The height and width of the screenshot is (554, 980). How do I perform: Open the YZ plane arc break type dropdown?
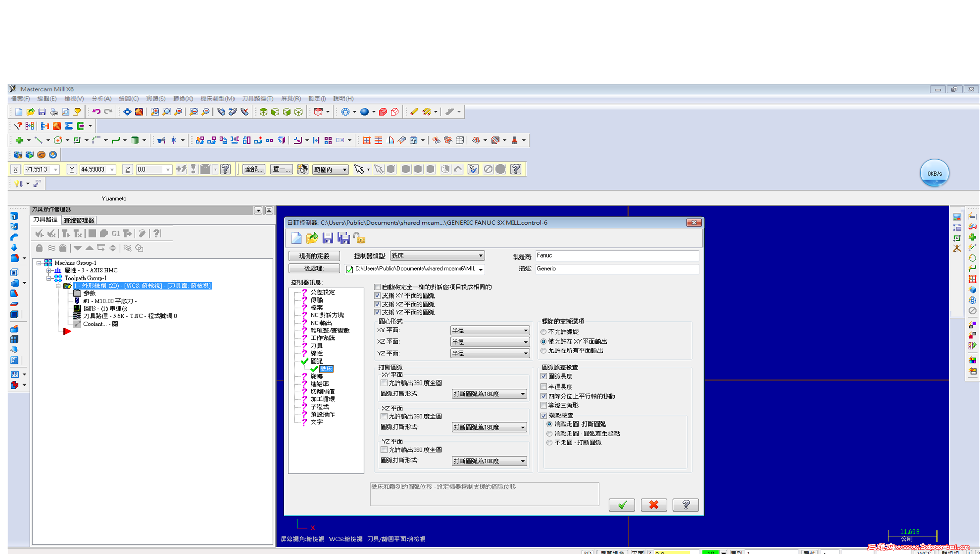(x=489, y=461)
